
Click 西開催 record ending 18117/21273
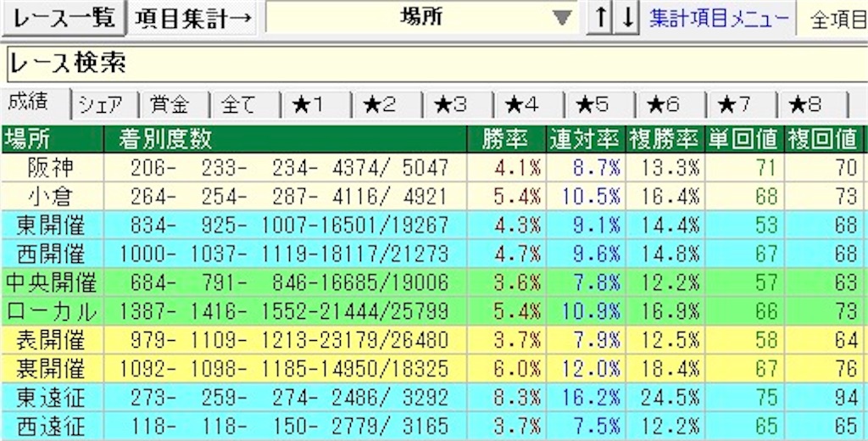tap(285, 254)
